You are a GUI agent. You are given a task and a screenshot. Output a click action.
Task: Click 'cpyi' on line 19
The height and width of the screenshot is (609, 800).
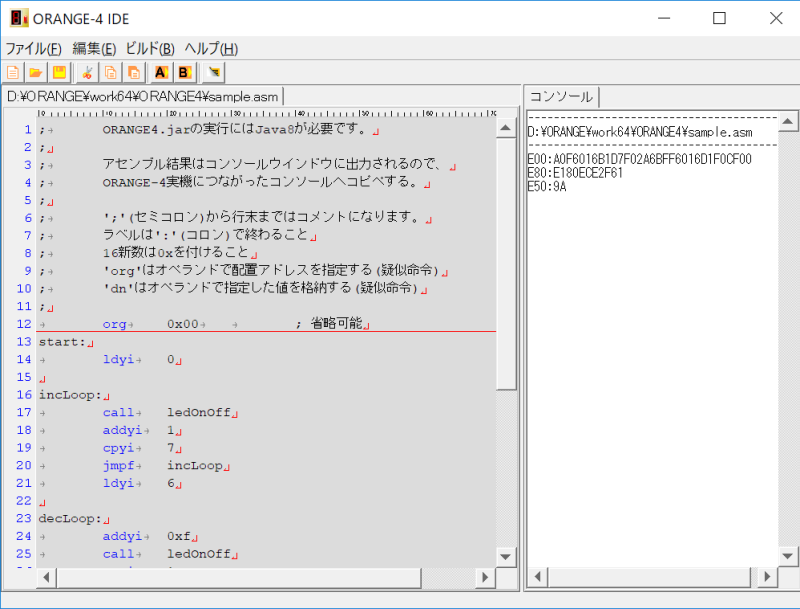(x=118, y=448)
